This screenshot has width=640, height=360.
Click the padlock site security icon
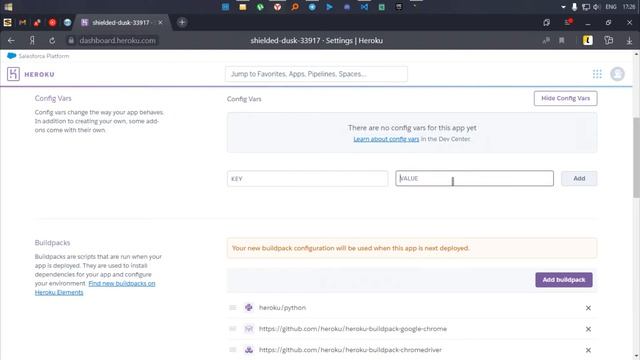(x=71, y=40)
